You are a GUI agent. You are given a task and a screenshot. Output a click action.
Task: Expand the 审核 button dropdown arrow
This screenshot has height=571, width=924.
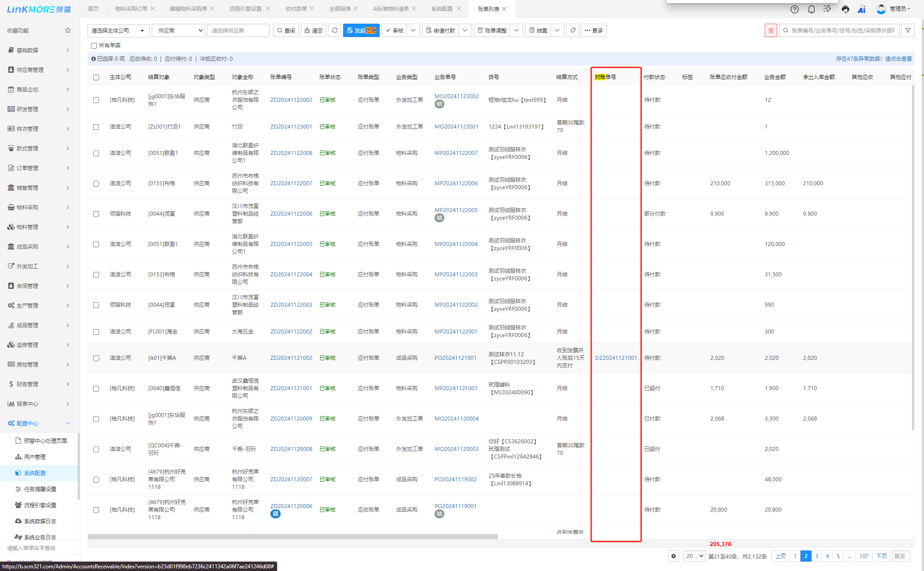tap(413, 30)
